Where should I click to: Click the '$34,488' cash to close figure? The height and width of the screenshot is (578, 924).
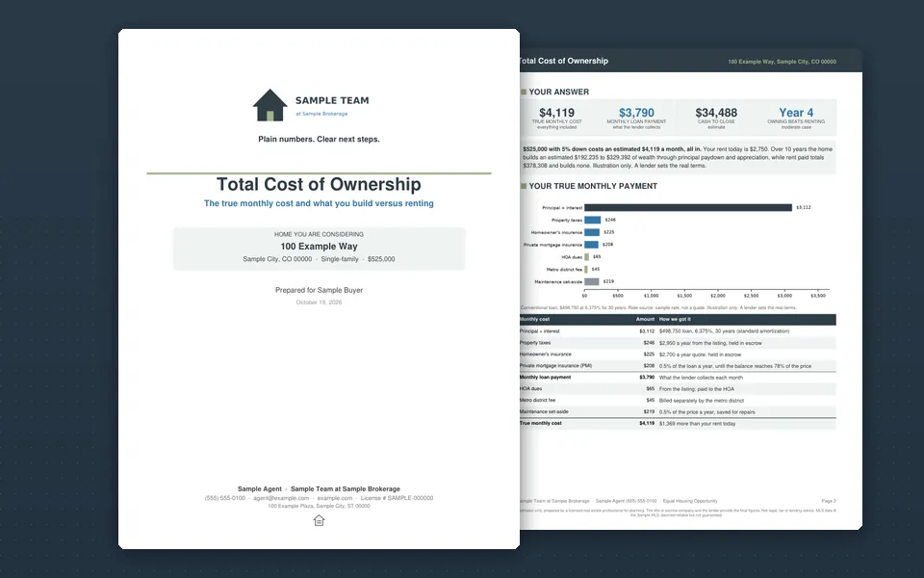coord(716,113)
